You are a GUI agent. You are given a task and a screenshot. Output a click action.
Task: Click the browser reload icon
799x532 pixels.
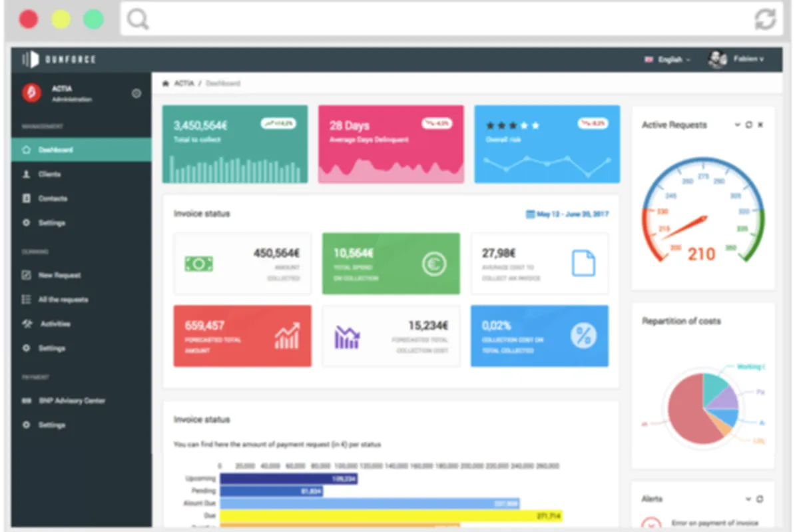(x=766, y=19)
